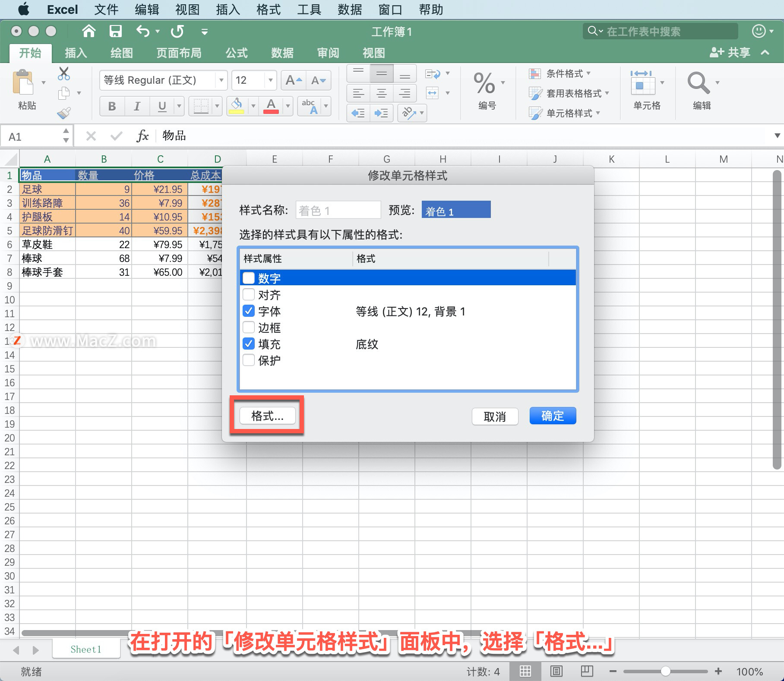
Task: Click 取消 to cancel the dialog
Action: tap(495, 416)
